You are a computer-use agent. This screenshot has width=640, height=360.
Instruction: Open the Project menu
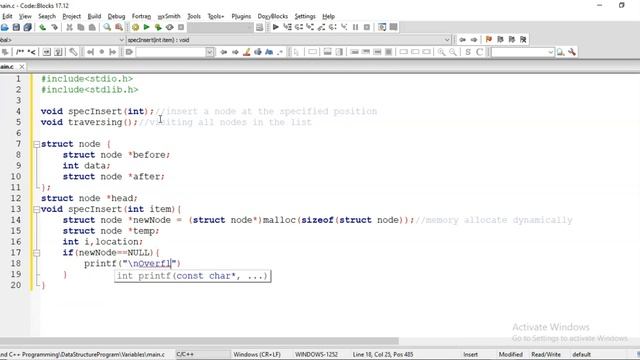tap(71, 16)
